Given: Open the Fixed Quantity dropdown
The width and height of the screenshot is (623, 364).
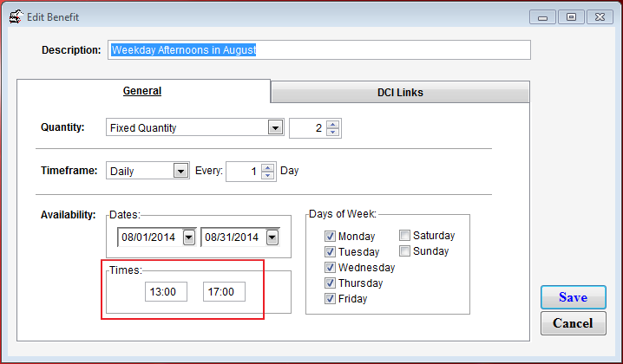Looking at the screenshot, I should click(x=275, y=128).
